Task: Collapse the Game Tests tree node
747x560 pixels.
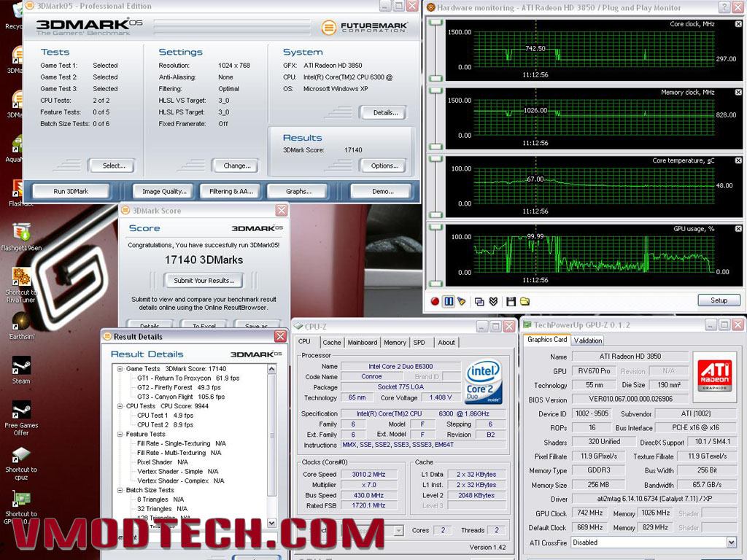Action: coord(120,368)
